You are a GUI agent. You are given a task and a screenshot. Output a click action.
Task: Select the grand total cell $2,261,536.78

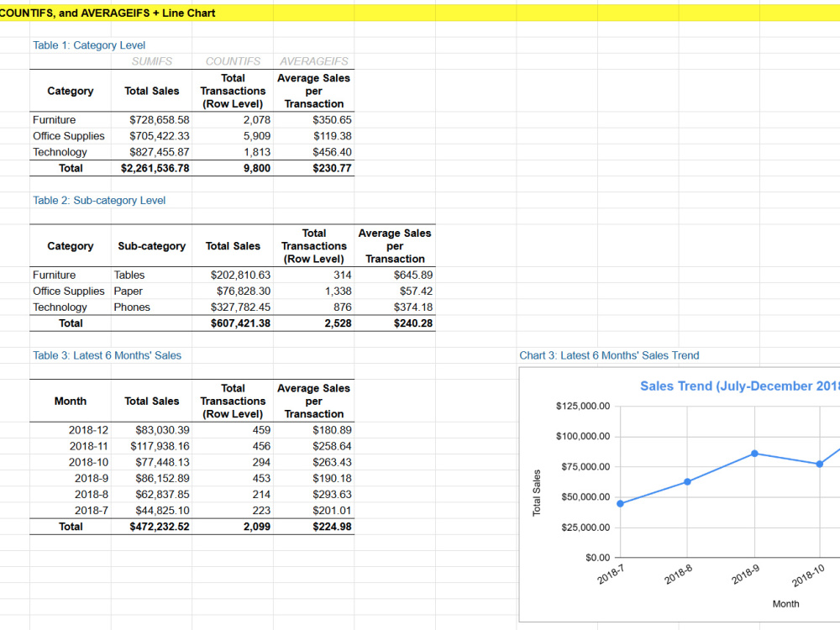(156, 168)
